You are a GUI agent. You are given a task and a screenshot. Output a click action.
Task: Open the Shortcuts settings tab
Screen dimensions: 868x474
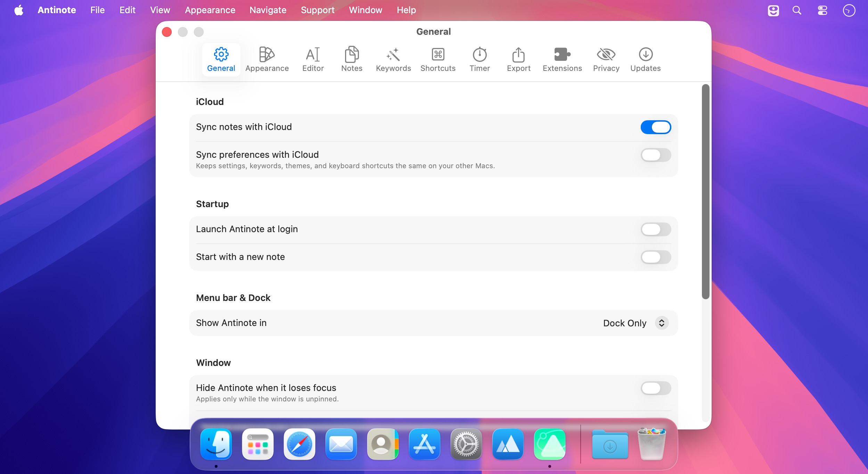click(x=438, y=59)
